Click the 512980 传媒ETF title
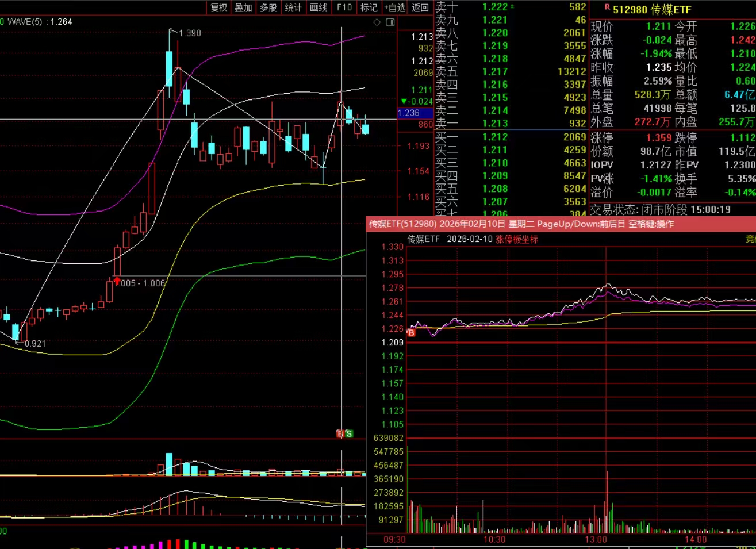The height and width of the screenshot is (549, 756). click(x=652, y=10)
